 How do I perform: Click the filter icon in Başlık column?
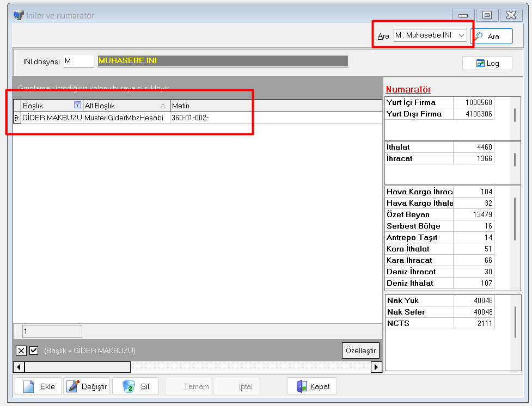77,106
